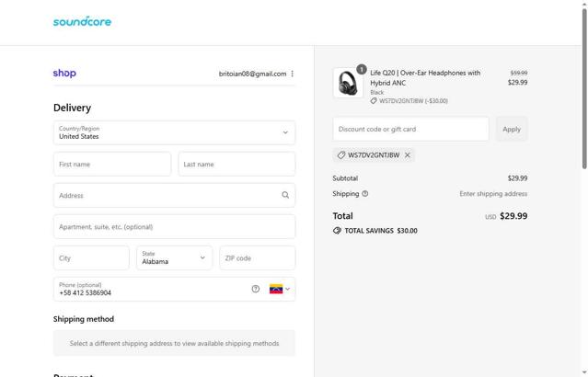Open the Country/Region dropdown

pos(174,132)
